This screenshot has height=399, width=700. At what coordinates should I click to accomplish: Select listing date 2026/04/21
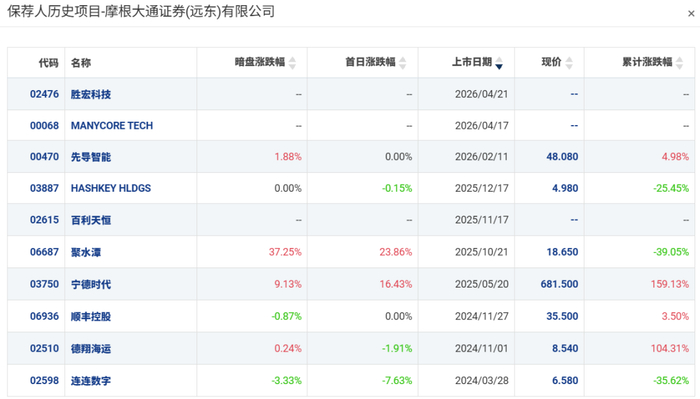point(481,94)
